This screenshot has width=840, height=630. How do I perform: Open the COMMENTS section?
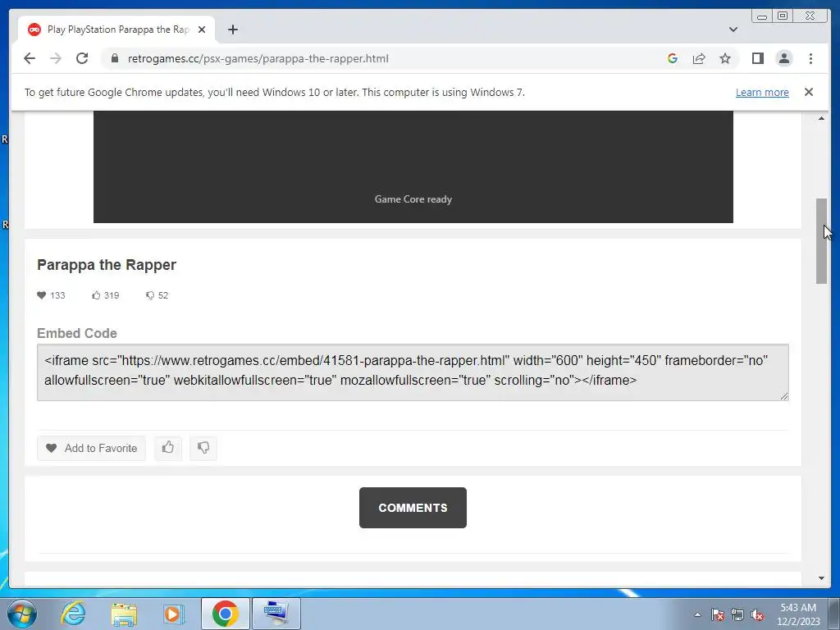point(413,507)
